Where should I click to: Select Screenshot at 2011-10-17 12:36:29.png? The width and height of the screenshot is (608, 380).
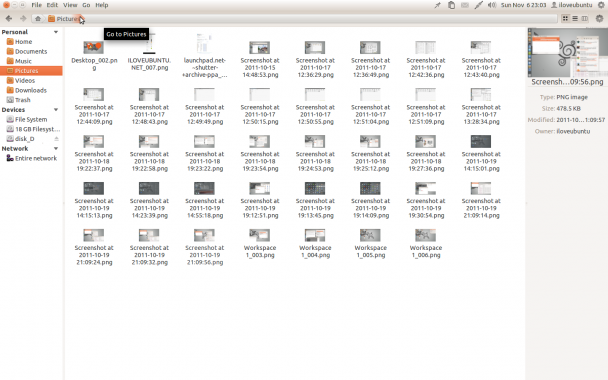315,59
